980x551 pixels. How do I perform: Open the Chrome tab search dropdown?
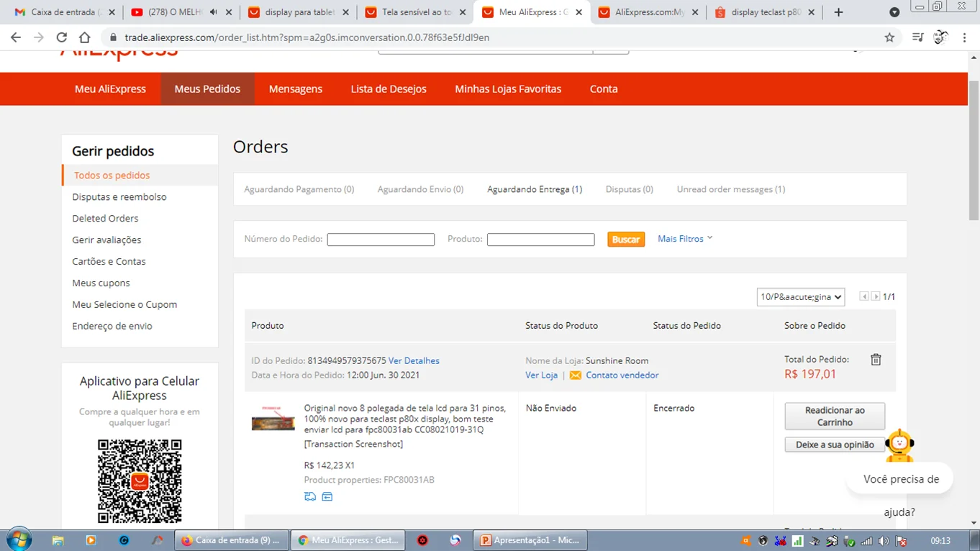tap(894, 12)
